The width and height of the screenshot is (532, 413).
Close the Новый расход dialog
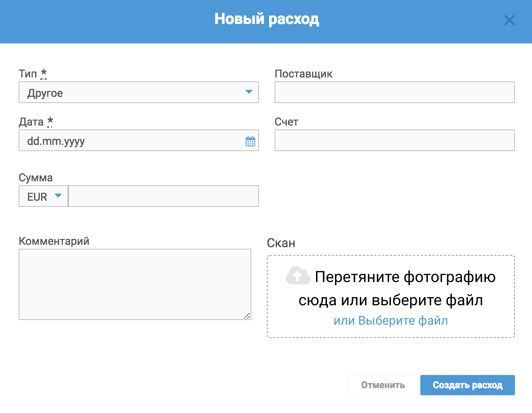point(509,20)
